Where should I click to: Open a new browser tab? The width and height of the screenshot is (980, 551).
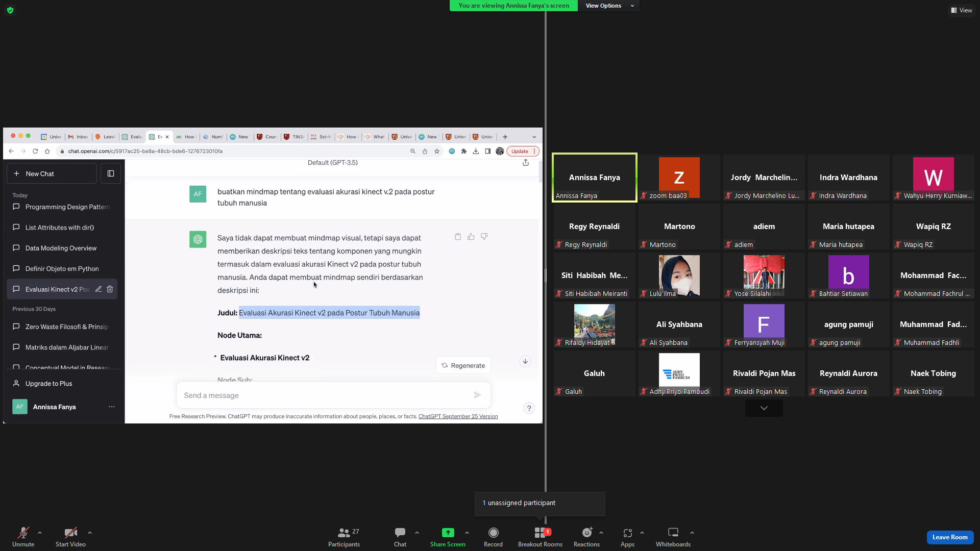[505, 137]
